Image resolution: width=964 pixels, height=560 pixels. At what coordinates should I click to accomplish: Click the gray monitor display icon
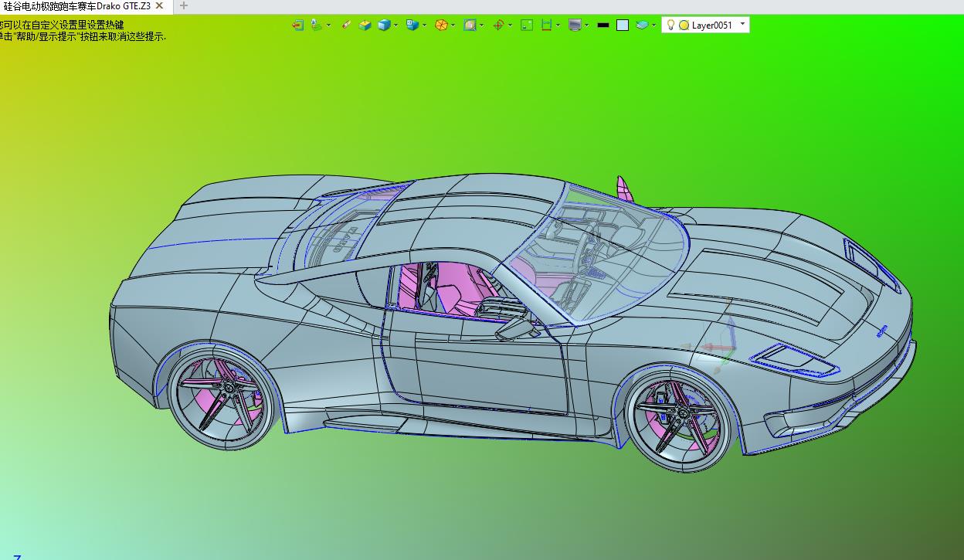click(x=575, y=25)
